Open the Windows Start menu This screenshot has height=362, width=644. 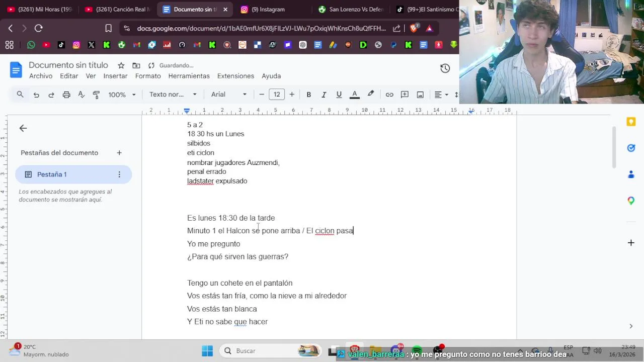(x=207, y=350)
